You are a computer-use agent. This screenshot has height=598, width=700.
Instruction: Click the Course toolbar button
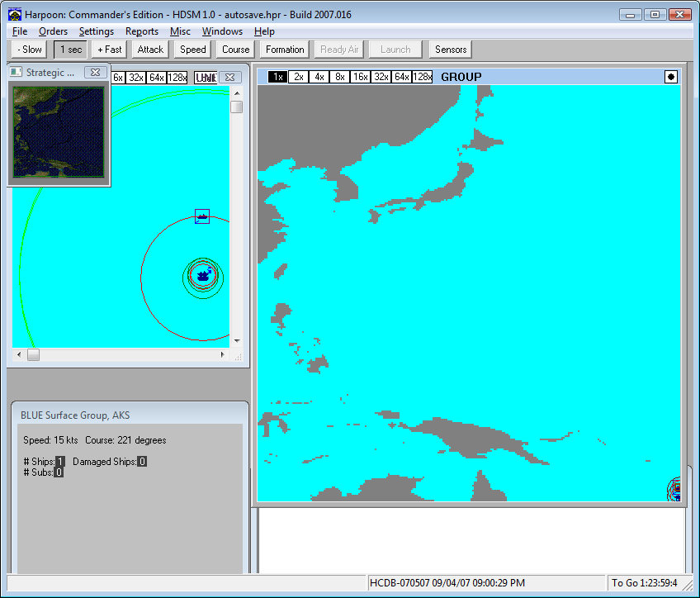click(236, 49)
